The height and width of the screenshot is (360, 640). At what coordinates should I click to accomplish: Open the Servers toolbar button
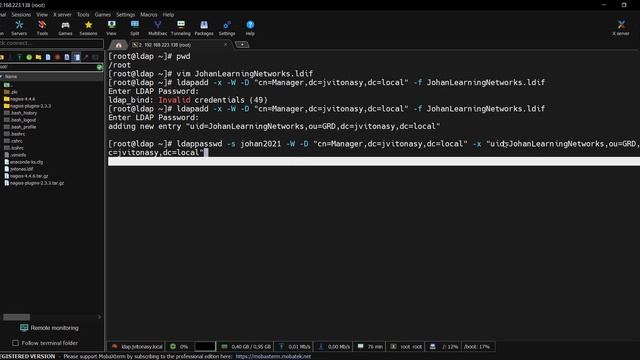tap(19, 28)
